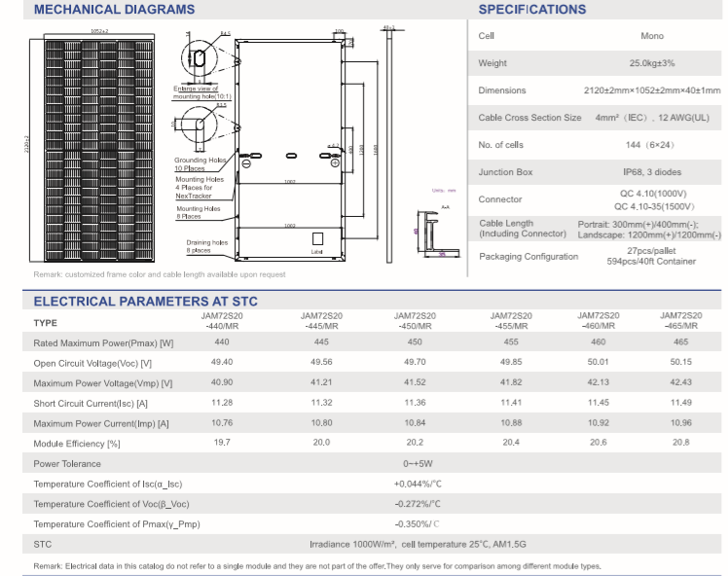Image resolution: width=728 pixels, height=576 pixels.
Task: Click the ELECTRICAL PARAMETERS AT STC heading
Action: point(145,302)
